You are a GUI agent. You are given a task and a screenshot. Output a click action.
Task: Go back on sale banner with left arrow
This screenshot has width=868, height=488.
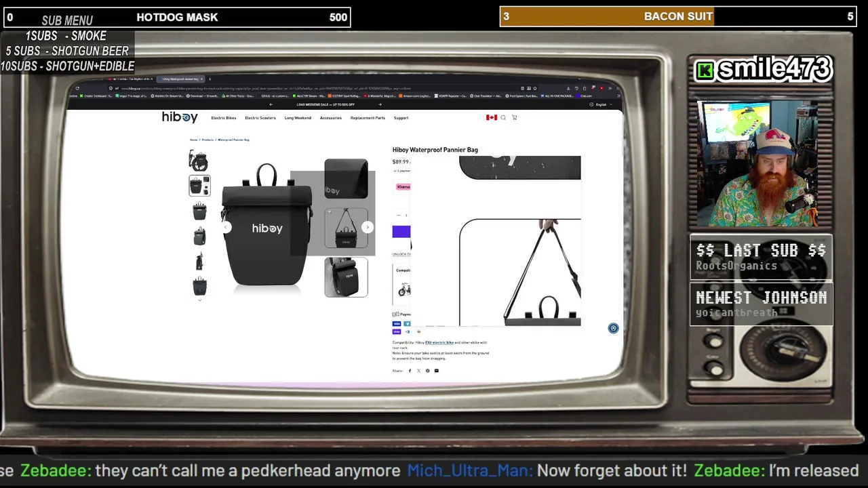pyautogui.click(x=271, y=104)
